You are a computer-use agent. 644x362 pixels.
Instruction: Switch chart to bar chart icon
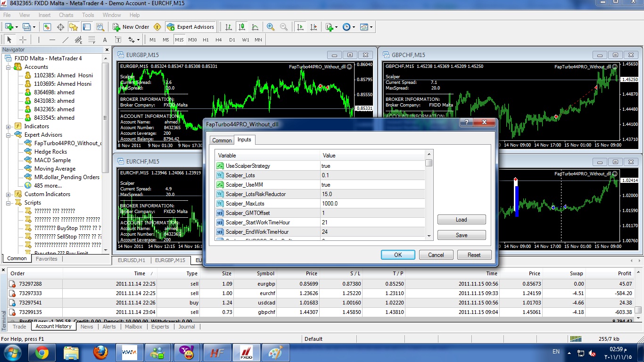click(x=229, y=27)
